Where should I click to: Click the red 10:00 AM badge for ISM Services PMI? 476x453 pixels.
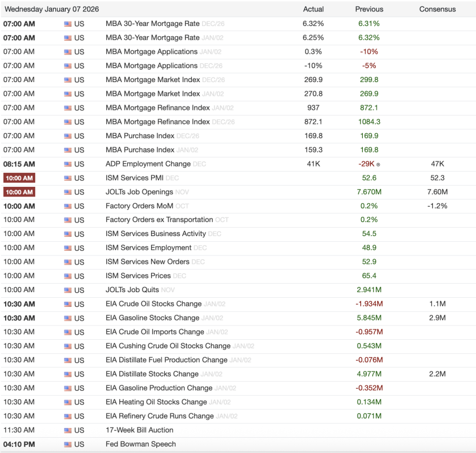point(19,178)
